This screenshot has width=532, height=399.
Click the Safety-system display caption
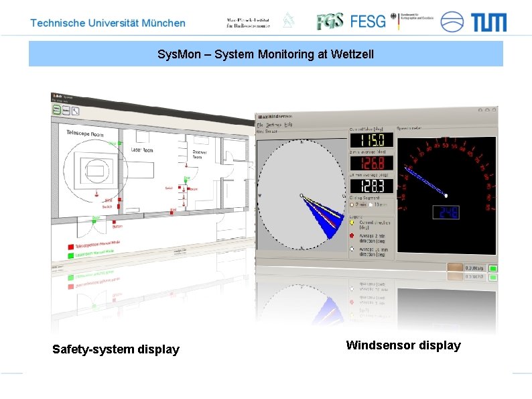coord(116,349)
